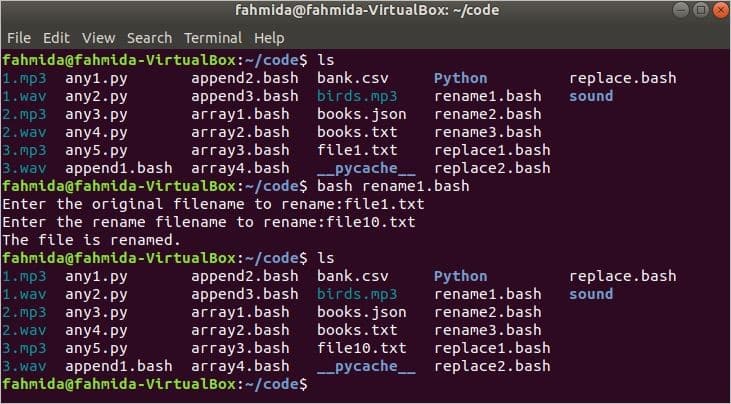
Task: Click array1.bash in the second ls listing
Action: tap(240, 312)
